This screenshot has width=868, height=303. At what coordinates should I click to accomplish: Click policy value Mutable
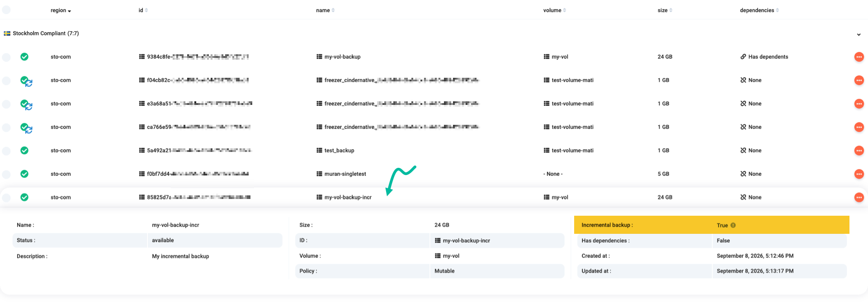coord(444,271)
